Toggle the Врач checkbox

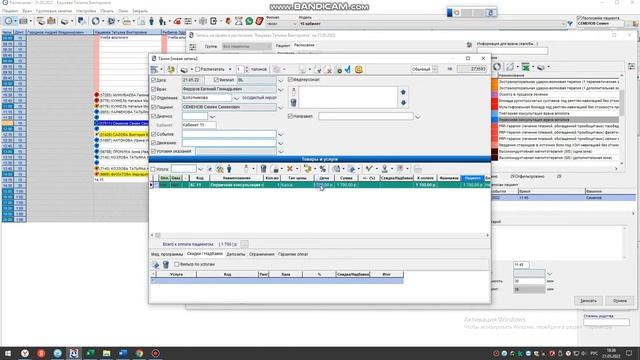tap(153, 89)
